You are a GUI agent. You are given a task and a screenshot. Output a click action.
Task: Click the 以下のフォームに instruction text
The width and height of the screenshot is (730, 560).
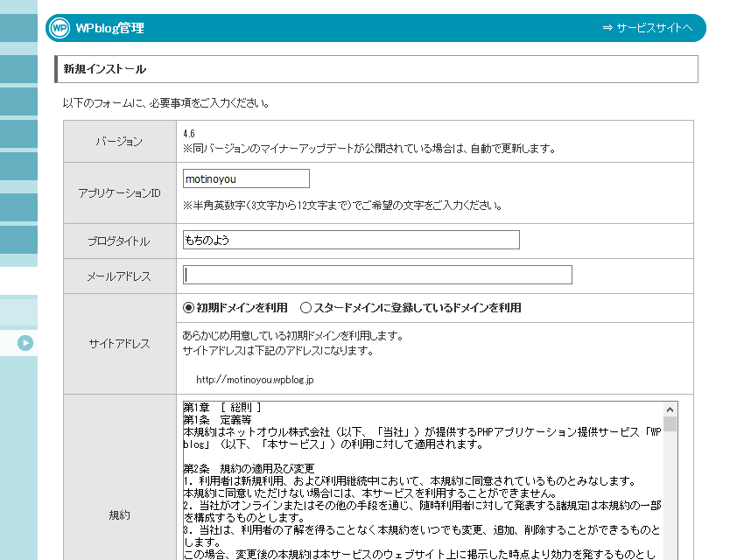(166, 103)
